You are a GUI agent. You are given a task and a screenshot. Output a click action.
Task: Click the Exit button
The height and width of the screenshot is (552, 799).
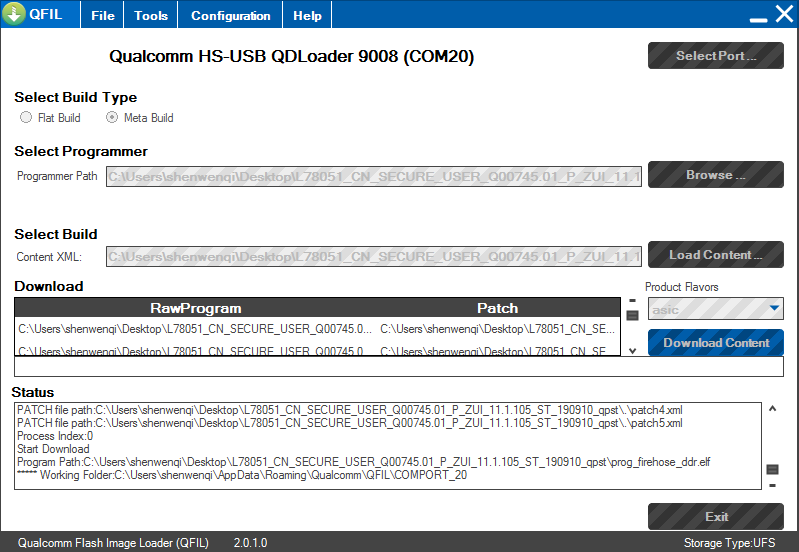[715, 516]
